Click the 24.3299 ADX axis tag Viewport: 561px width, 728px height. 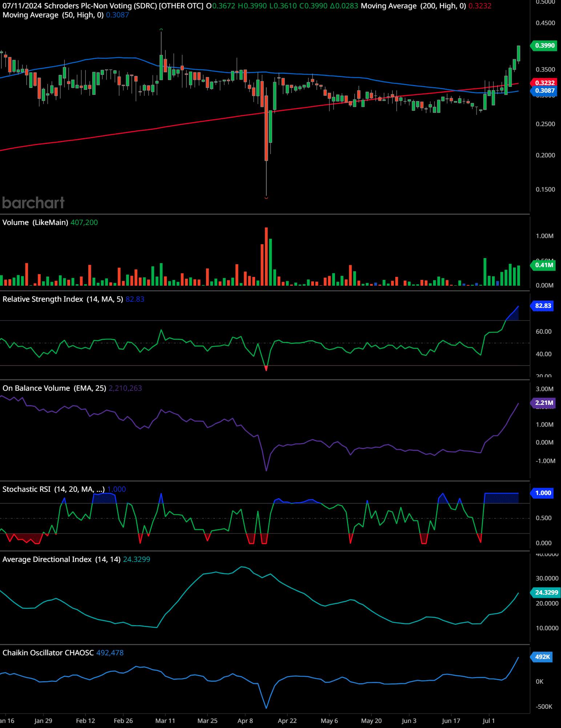(546, 592)
